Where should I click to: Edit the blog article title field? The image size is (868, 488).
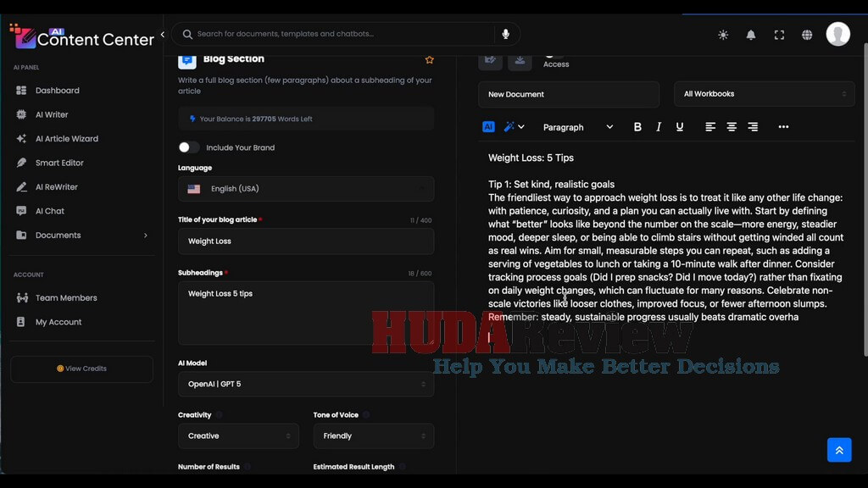305,241
